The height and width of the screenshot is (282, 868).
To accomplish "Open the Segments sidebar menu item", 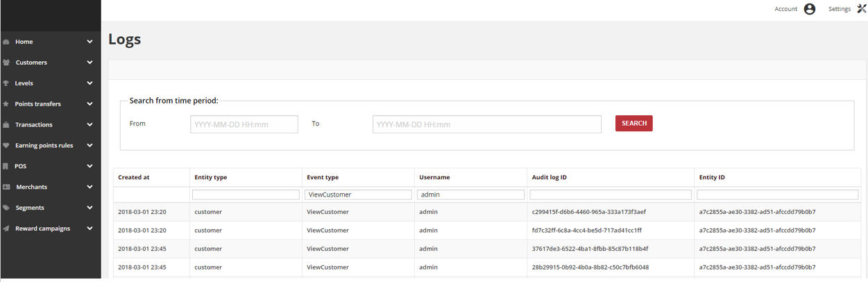I will (x=51, y=208).
